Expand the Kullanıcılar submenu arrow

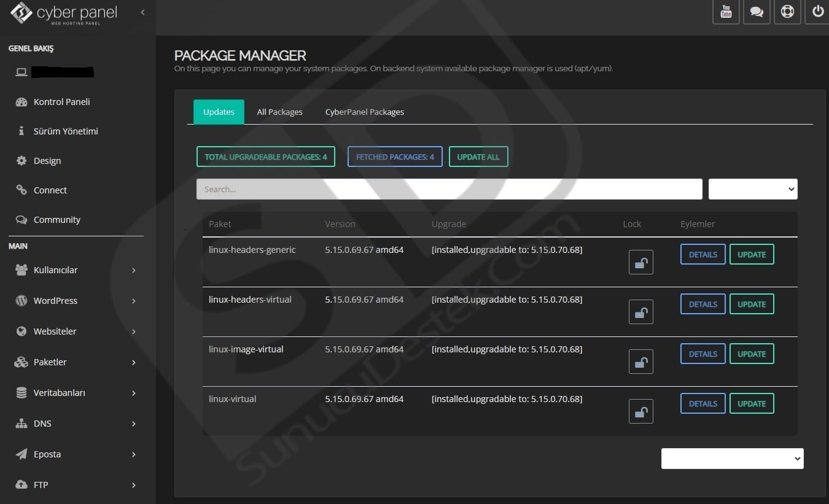pos(133,270)
